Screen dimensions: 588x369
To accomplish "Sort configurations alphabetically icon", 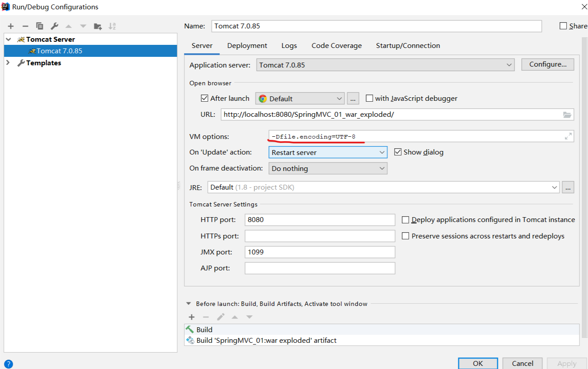I will pyautogui.click(x=112, y=26).
